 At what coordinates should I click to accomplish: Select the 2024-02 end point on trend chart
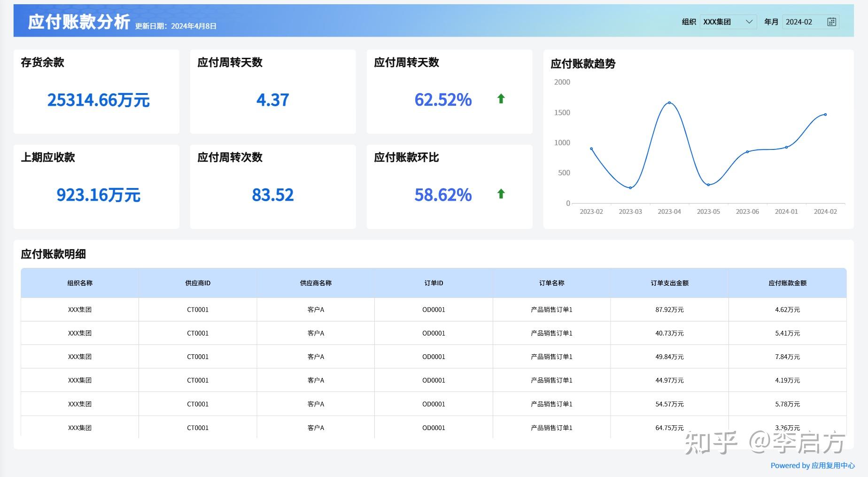click(x=825, y=114)
